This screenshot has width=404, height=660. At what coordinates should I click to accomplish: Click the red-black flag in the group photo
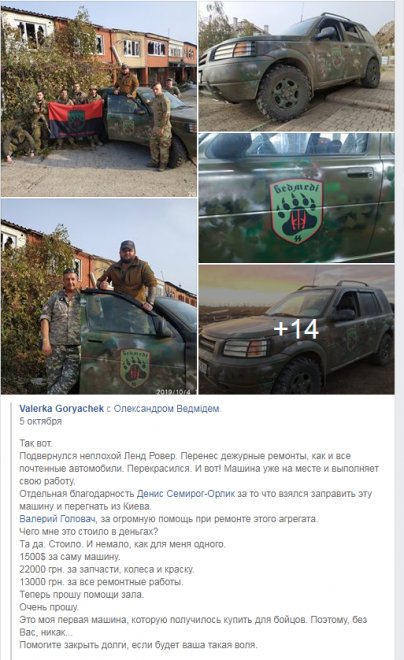[x=75, y=119]
